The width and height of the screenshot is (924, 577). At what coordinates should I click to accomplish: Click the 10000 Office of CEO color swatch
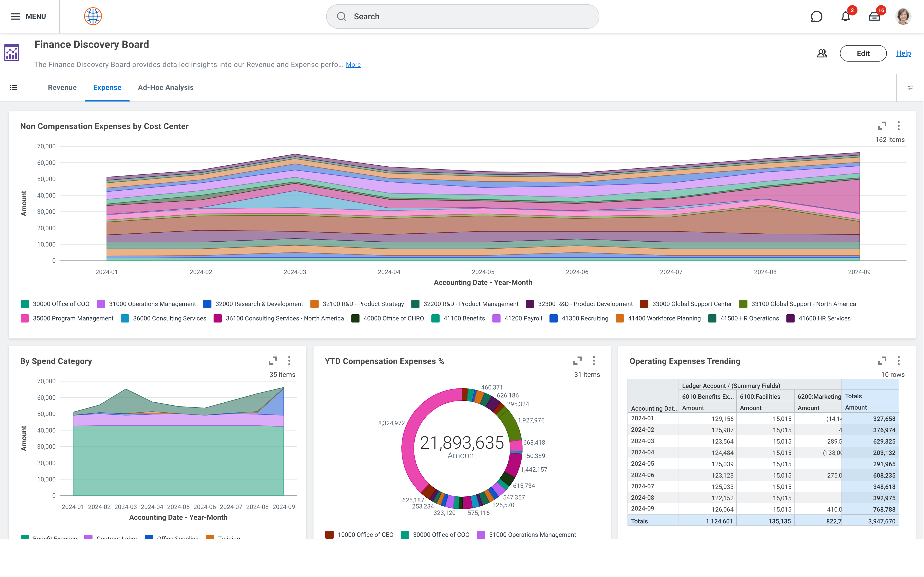tap(329, 535)
